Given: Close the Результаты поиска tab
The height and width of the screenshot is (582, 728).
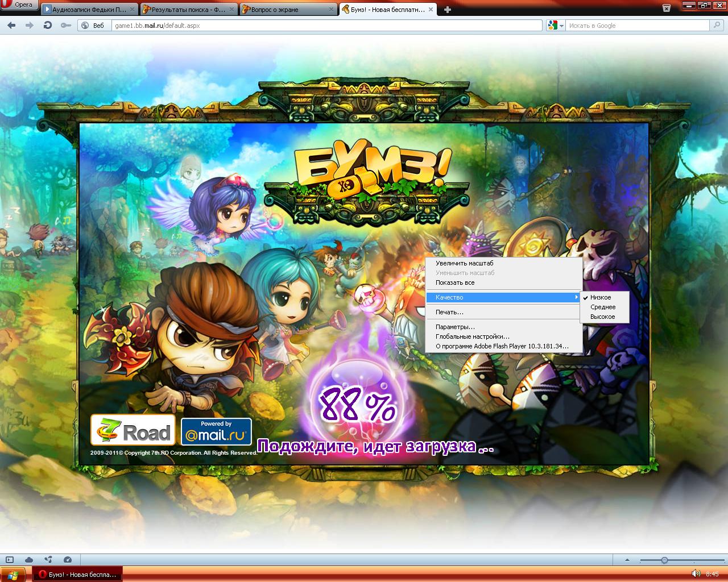Looking at the screenshot, I should pyautogui.click(x=231, y=10).
